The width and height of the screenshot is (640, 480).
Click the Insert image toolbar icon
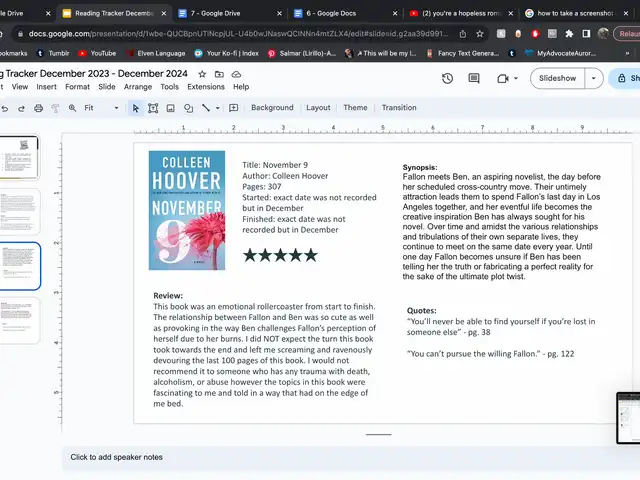coord(170,108)
